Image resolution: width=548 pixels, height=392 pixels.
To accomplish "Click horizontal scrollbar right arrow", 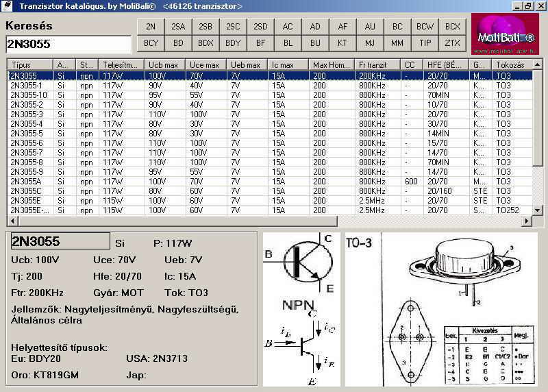I will [x=527, y=221].
